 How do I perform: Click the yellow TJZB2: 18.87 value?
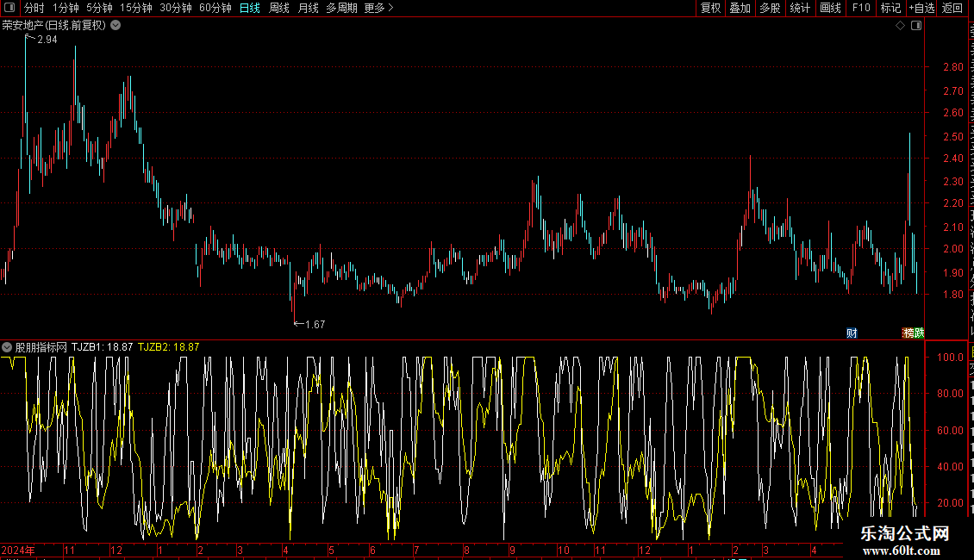(168, 347)
